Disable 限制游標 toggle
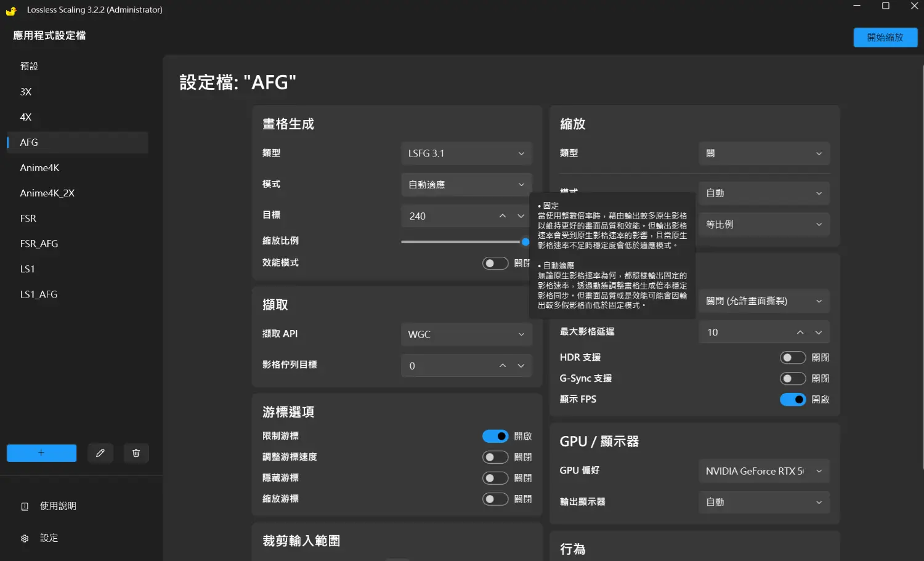Screen dimensions: 924x561 click(x=495, y=437)
